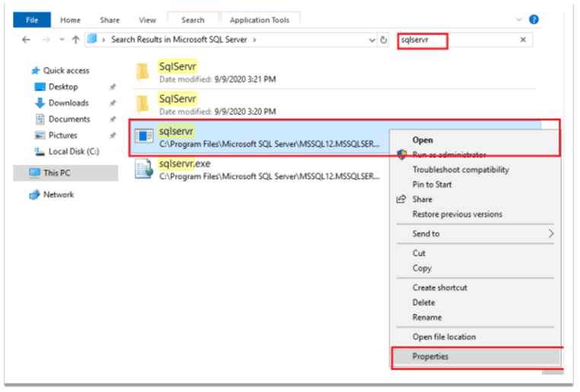The width and height of the screenshot is (580, 392).
Task: Click the Desktop monitor icon
Action: [x=40, y=87]
